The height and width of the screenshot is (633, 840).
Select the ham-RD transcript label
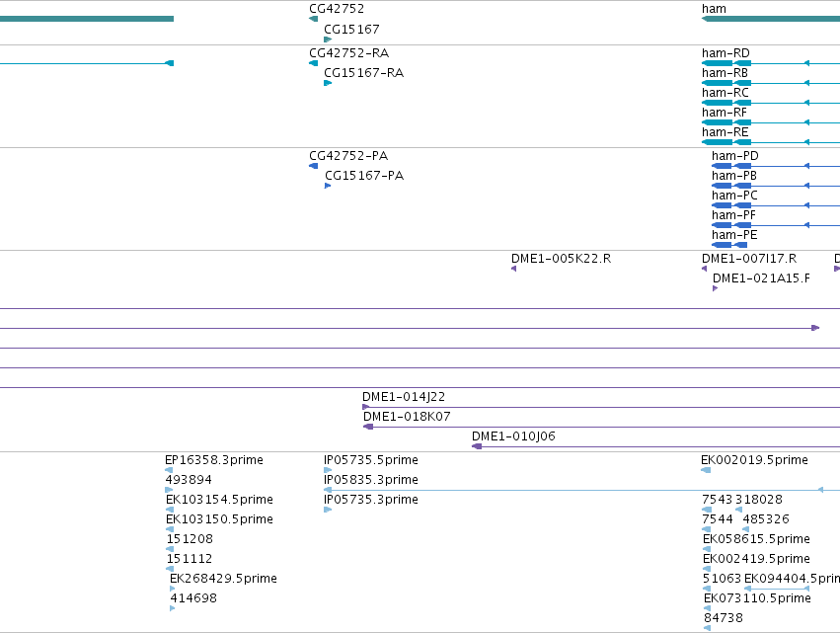point(725,53)
